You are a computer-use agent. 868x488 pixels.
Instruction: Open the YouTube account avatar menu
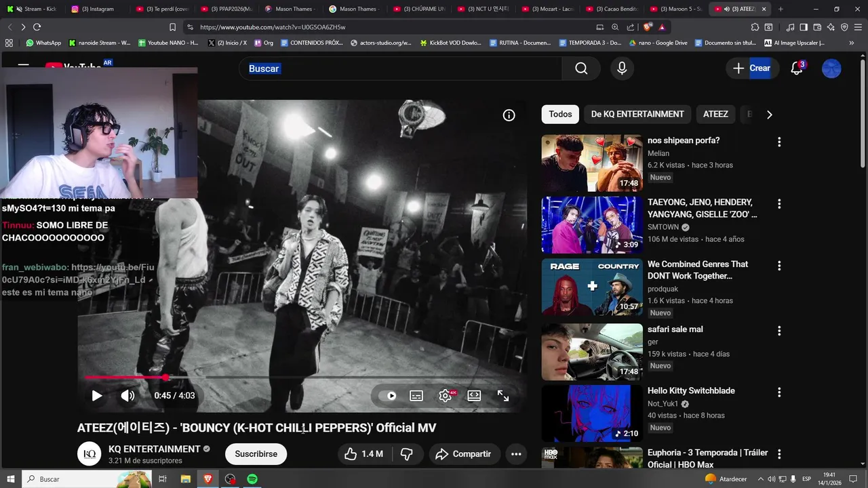point(831,68)
